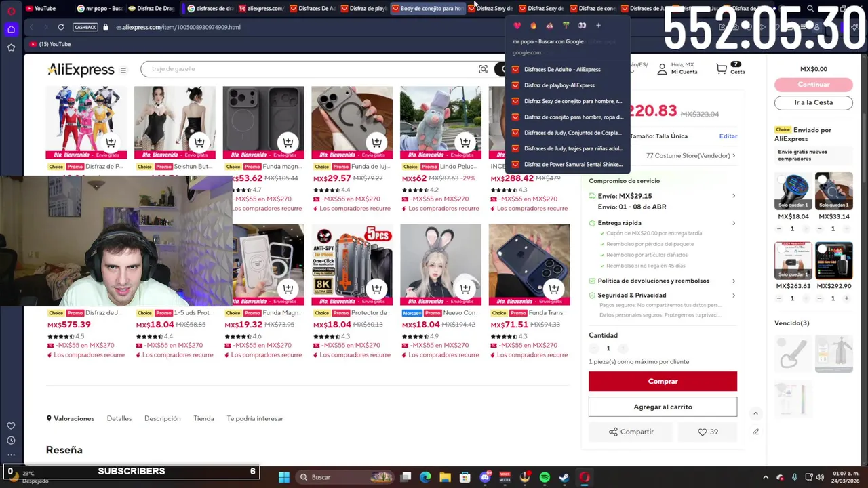Screen dimensions: 868x488
Task: Click the pink Continuar button
Action: tap(814, 85)
